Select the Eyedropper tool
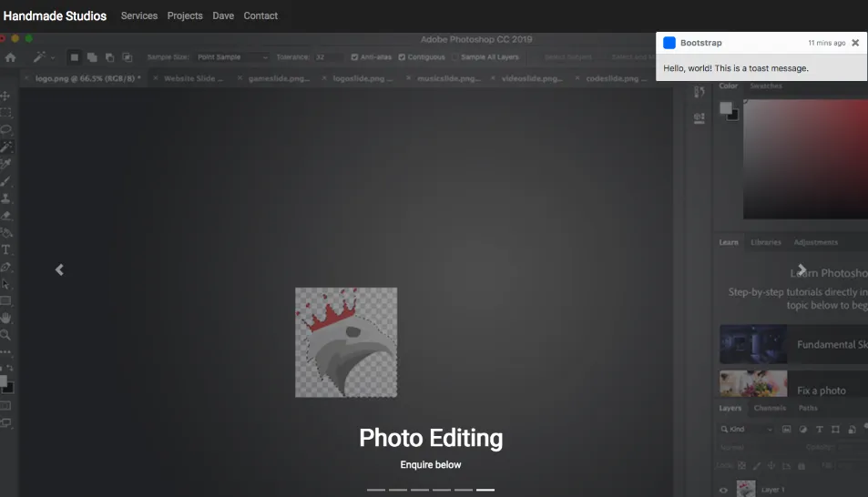This screenshot has height=497, width=868. point(5,164)
